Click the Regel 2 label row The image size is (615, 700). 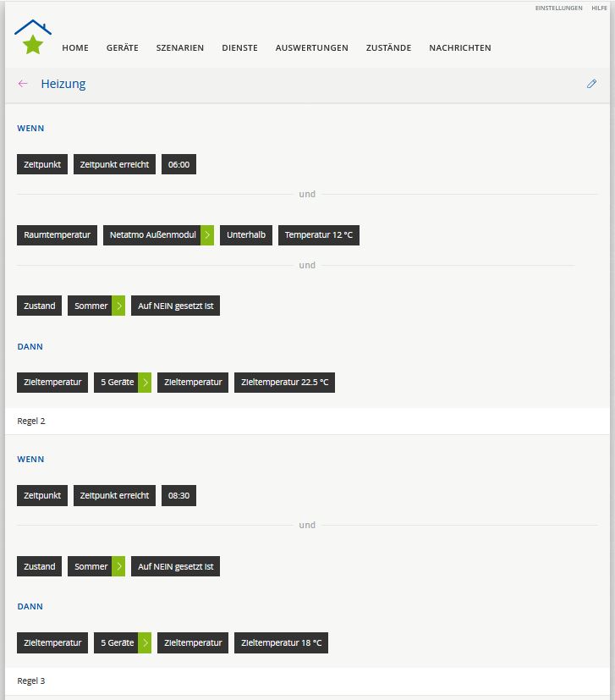31,421
